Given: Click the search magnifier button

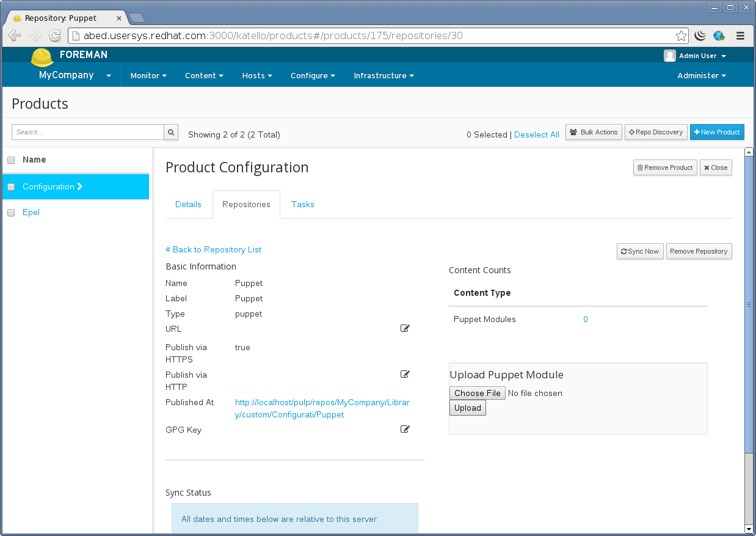Looking at the screenshot, I should [x=171, y=132].
